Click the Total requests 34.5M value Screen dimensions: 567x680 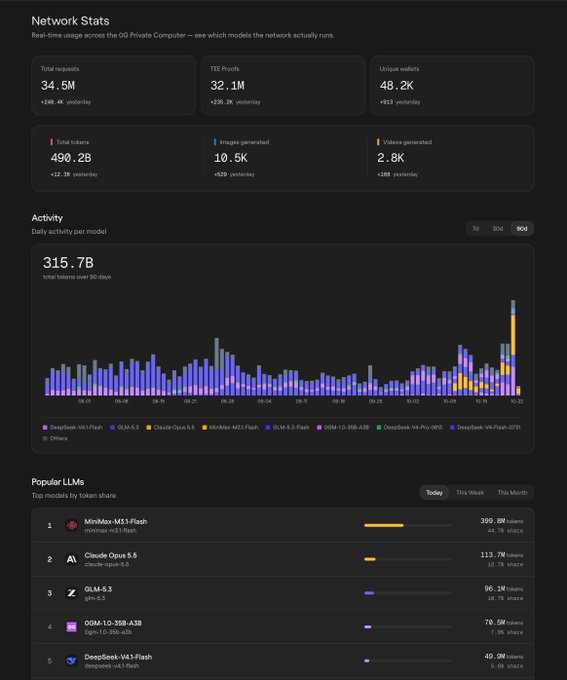(x=58, y=86)
